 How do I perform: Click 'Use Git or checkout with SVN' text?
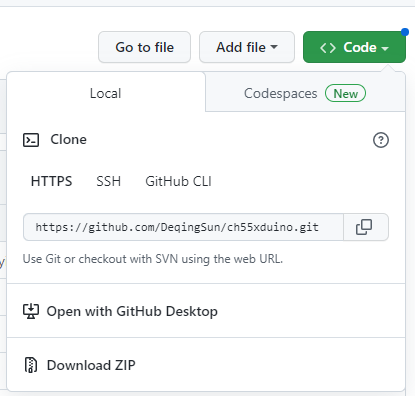pyautogui.click(x=153, y=259)
